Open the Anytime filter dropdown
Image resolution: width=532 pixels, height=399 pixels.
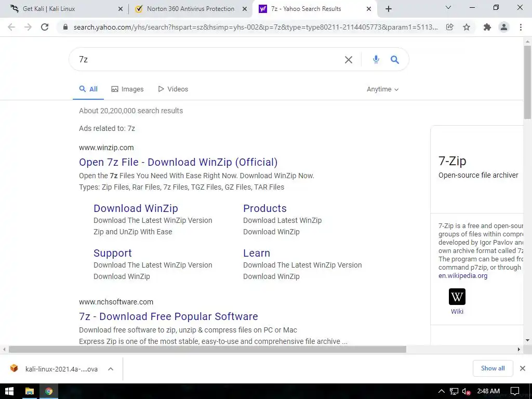(x=382, y=89)
